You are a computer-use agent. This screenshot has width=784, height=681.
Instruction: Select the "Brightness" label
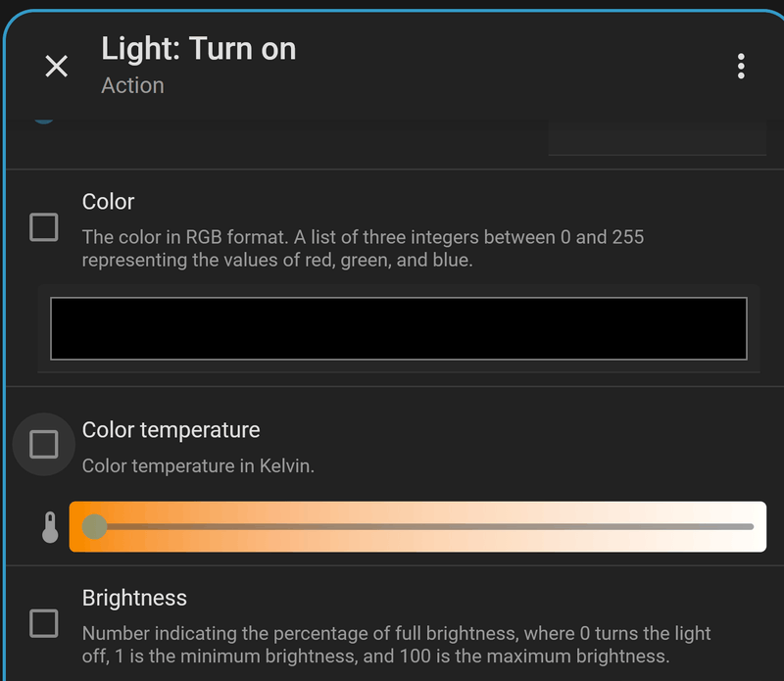pos(134,598)
